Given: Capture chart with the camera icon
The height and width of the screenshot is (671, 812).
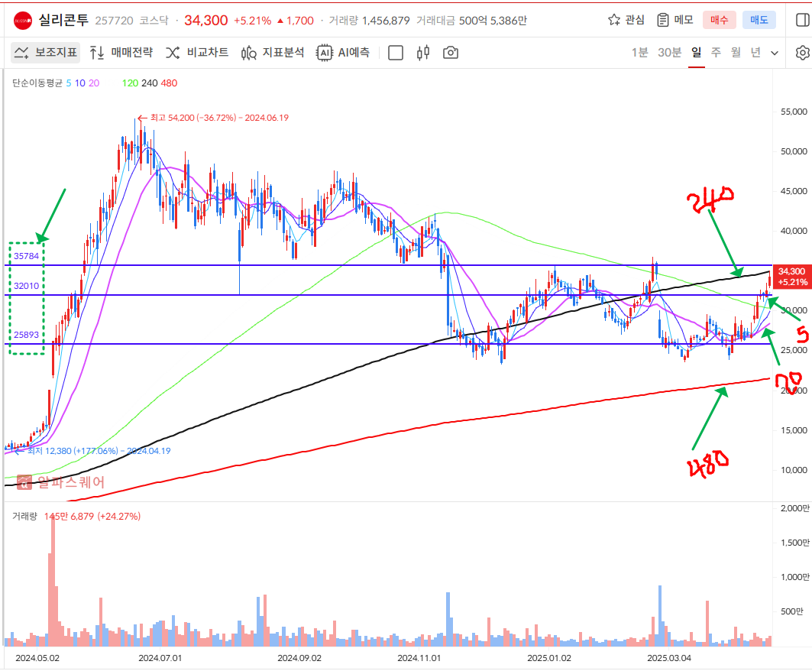Looking at the screenshot, I should 451,53.
